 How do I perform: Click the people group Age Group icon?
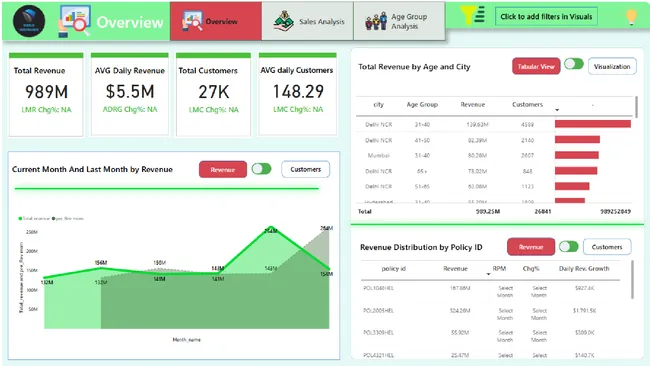click(x=376, y=21)
